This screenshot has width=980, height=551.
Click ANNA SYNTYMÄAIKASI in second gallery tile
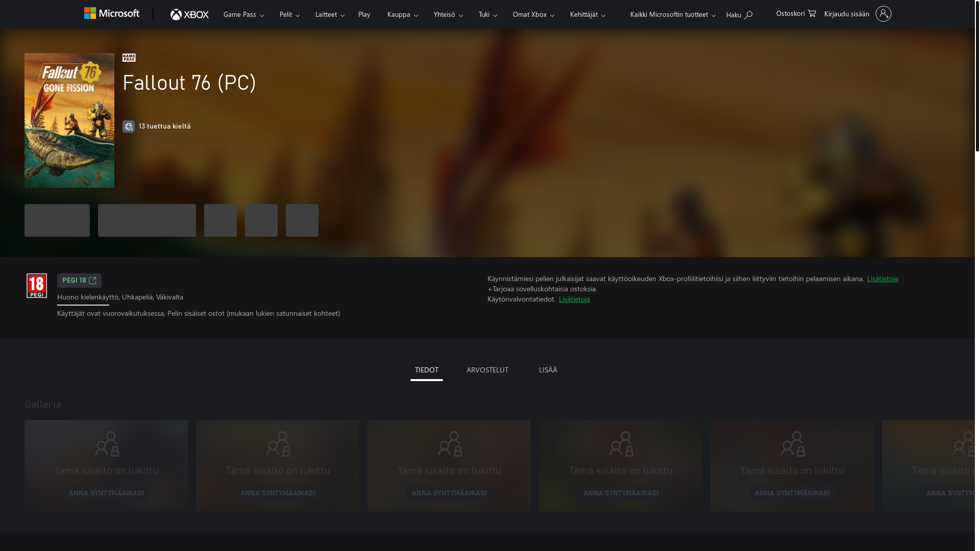coord(278,493)
